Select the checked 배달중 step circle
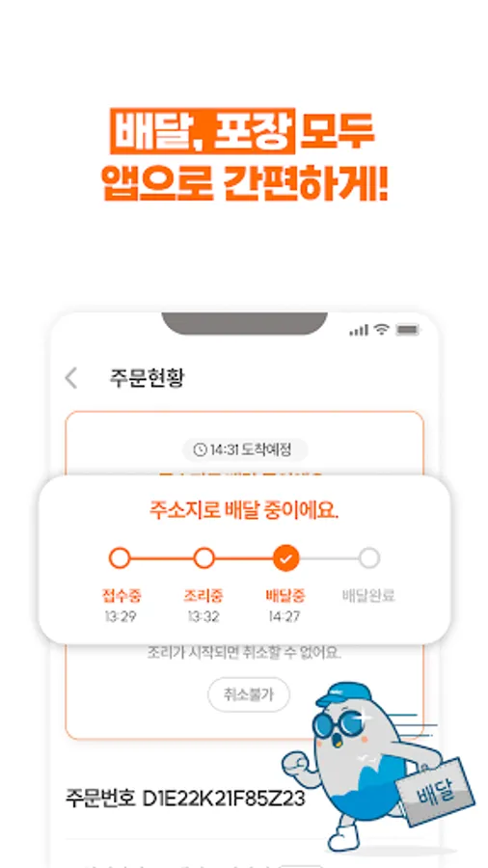488x868 pixels. (286, 558)
